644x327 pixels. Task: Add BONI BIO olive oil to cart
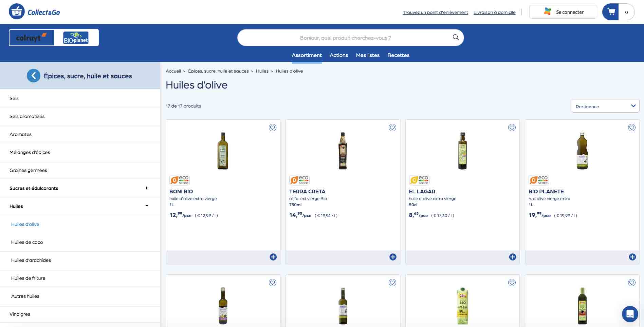coord(273,257)
